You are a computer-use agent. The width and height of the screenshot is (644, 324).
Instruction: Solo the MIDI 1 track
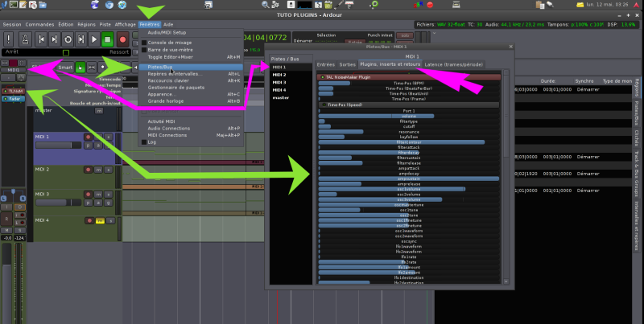(108, 137)
